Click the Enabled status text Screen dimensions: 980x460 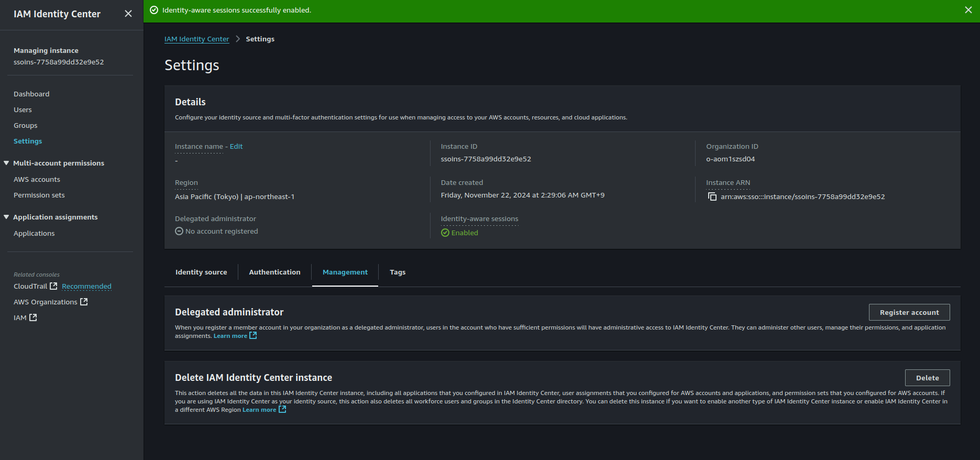[465, 233]
